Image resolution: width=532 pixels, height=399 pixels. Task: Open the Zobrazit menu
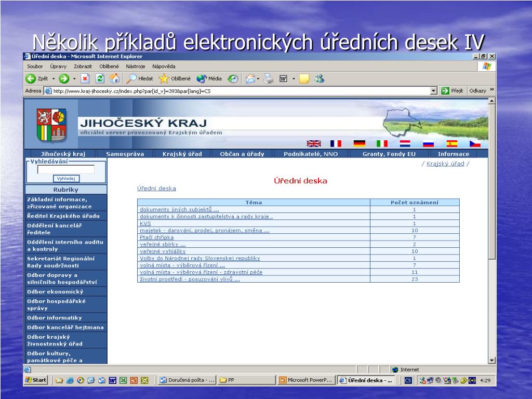point(83,66)
